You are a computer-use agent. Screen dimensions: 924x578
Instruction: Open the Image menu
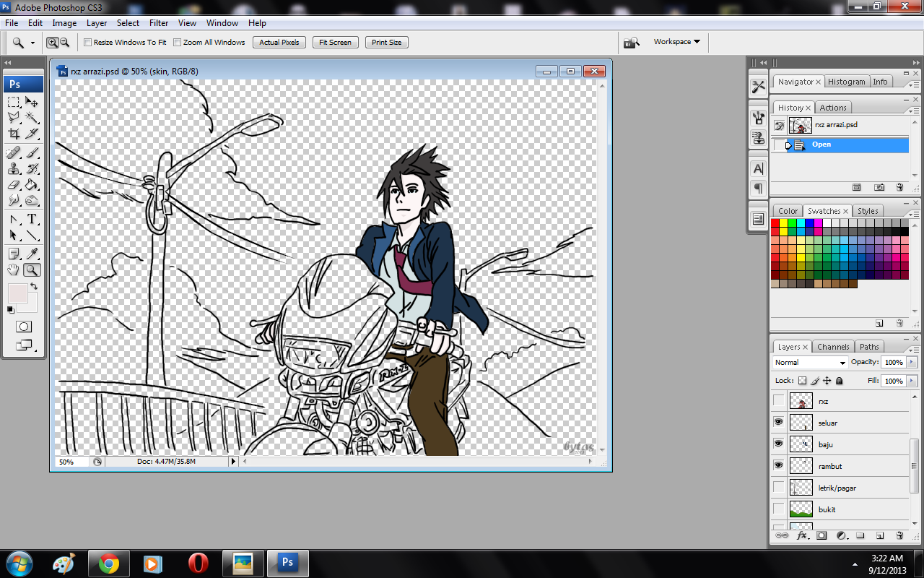[64, 23]
